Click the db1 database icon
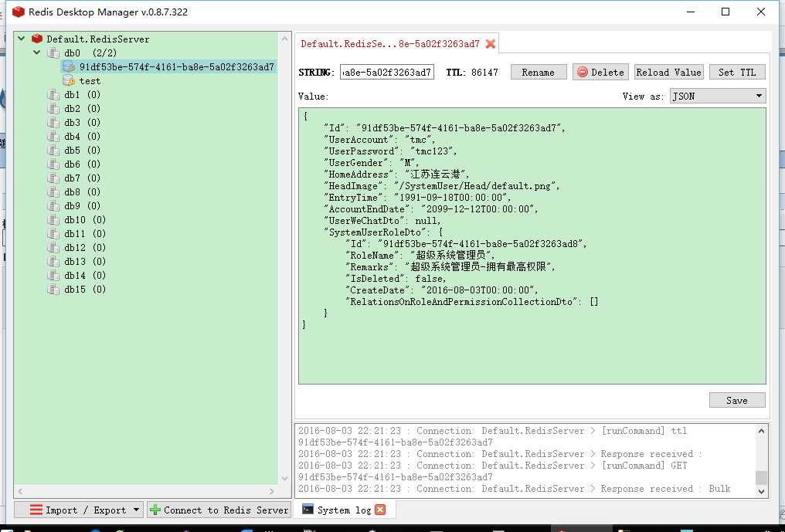The height and width of the screenshot is (532, 785). (53, 95)
